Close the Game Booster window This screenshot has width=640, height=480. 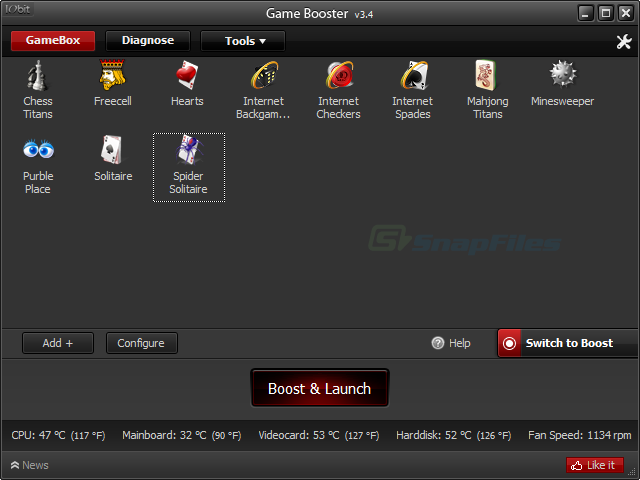626,13
